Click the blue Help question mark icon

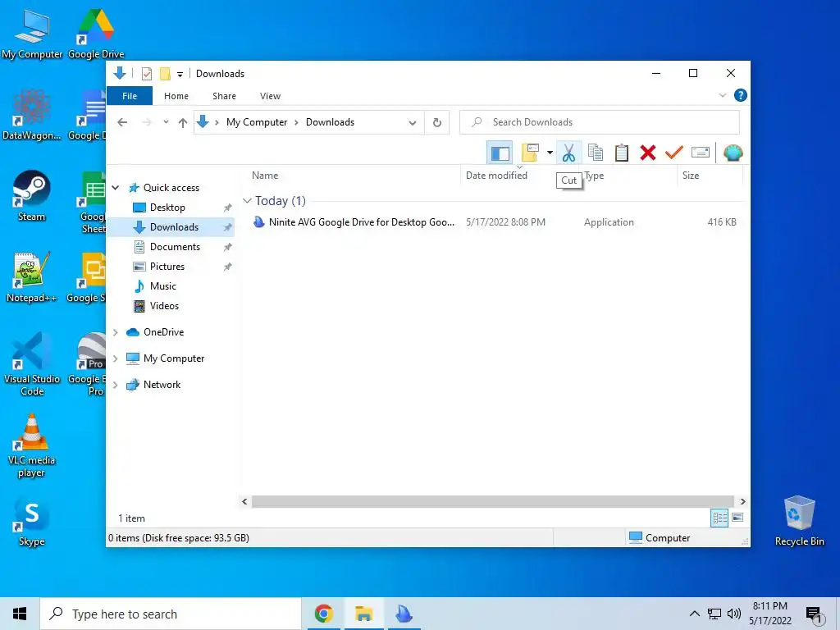(x=741, y=95)
